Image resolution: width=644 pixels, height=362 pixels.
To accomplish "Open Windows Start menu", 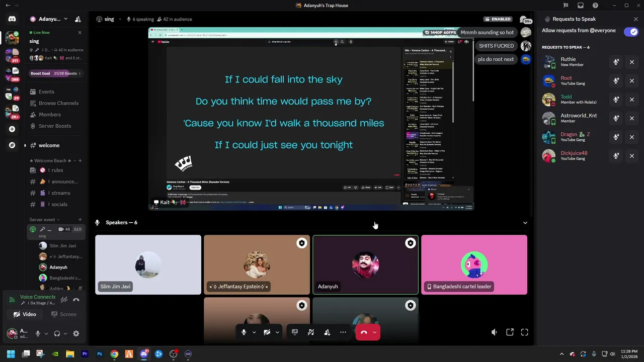I will click(11, 354).
